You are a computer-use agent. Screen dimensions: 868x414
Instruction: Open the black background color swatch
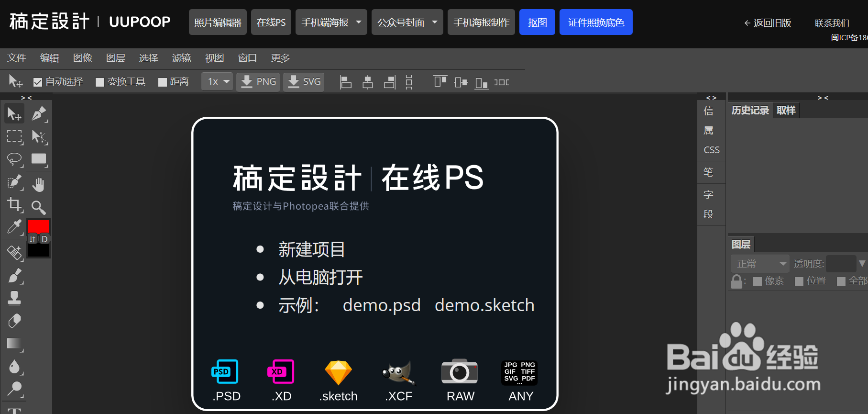tap(38, 250)
